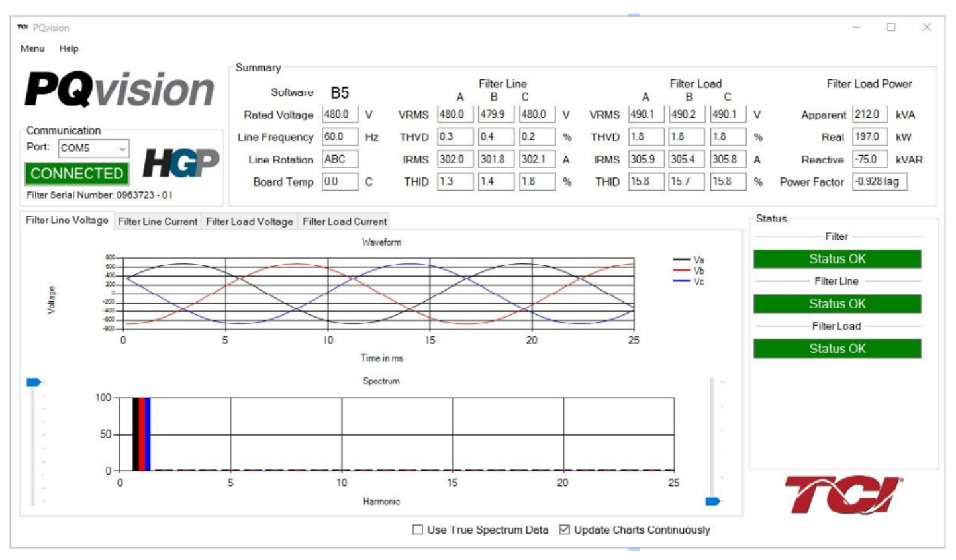This screenshot has height=560, width=956.
Task: Click Filter Line VRMS phase A value
Action: [455, 115]
